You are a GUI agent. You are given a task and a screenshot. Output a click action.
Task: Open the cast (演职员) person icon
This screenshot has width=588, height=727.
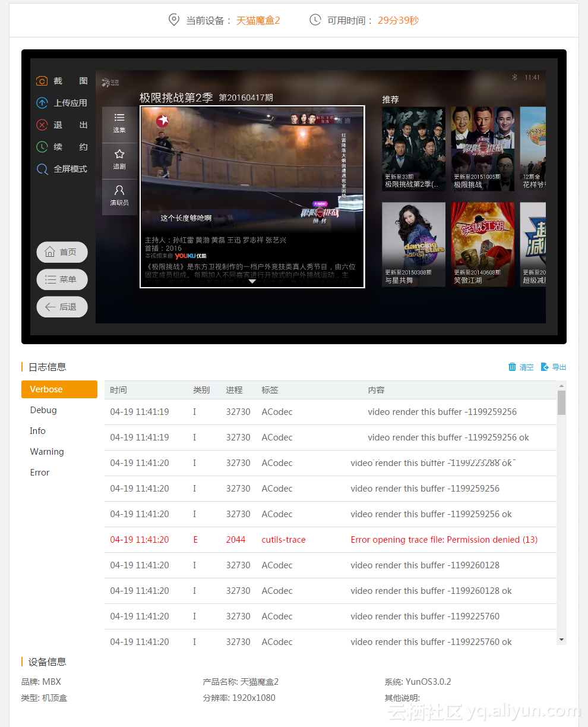119,190
